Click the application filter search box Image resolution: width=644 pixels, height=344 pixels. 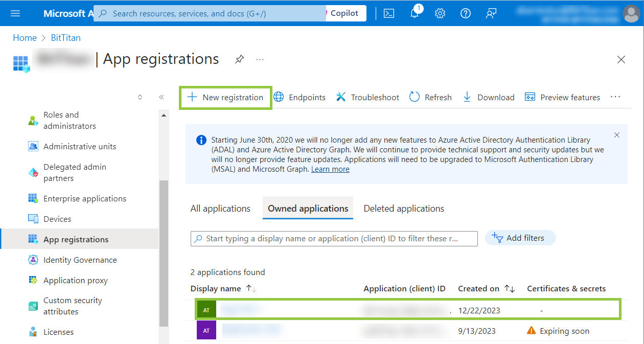click(334, 239)
